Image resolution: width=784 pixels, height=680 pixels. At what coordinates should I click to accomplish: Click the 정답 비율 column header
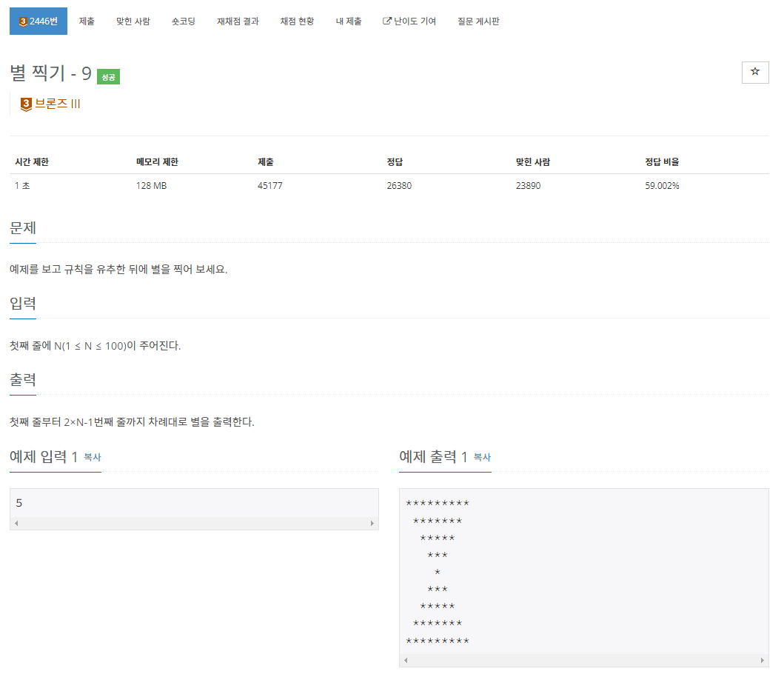pos(662,161)
